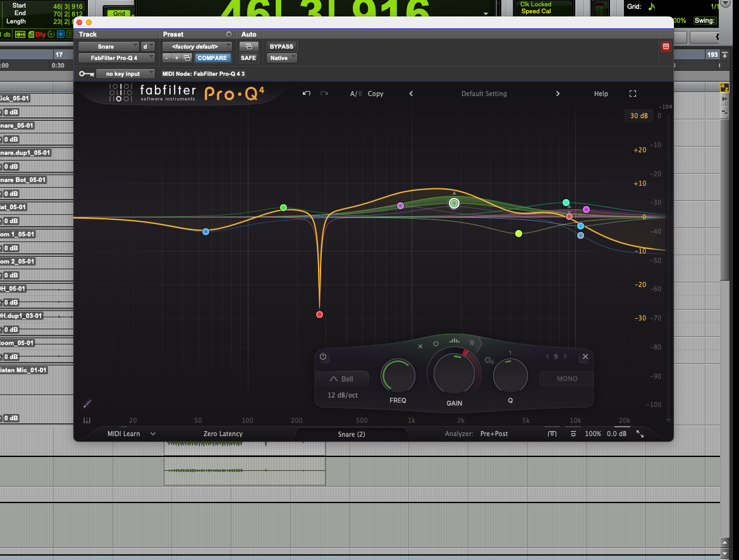
Task: Toggle plug-in BYPASS
Action: point(281,46)
